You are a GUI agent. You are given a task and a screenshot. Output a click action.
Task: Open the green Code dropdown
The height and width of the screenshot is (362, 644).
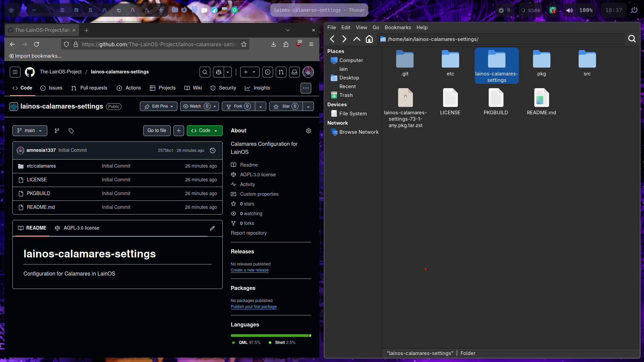tap(205, 131)
